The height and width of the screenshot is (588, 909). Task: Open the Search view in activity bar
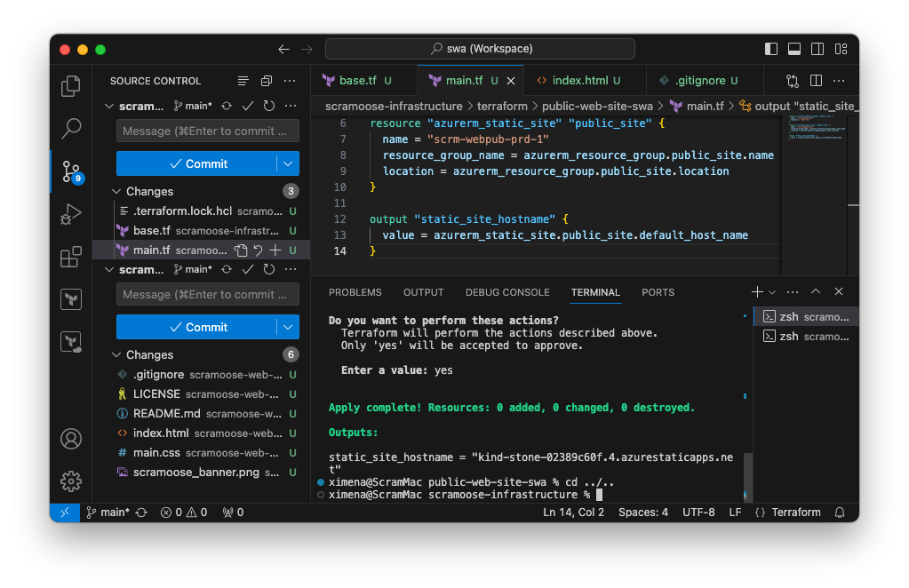[x=71, y=128]
